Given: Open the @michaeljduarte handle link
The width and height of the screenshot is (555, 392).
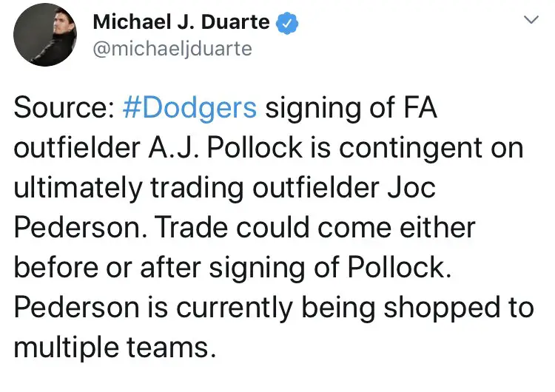Looking at the screenshot, I should [x=172, y=49].
